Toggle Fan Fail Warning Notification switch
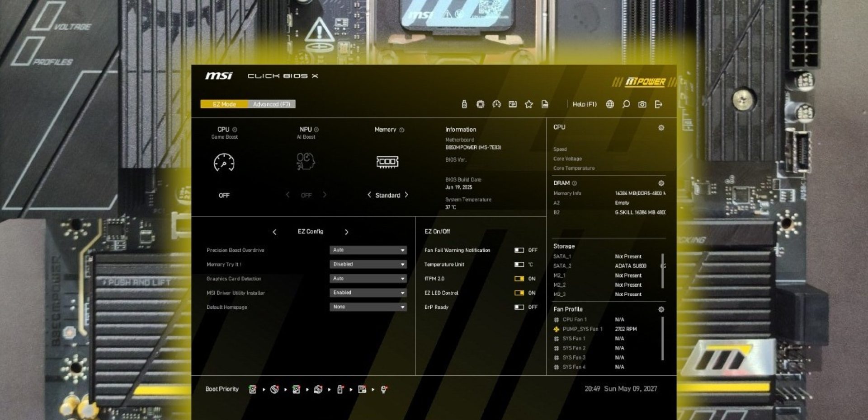Viewport: 868px width, 420px height. 519,250
